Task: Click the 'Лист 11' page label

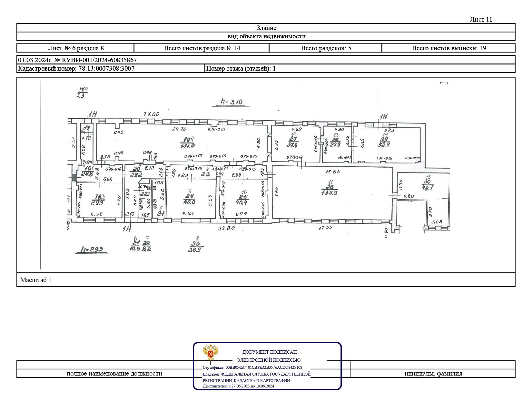Action: (481, 19)
